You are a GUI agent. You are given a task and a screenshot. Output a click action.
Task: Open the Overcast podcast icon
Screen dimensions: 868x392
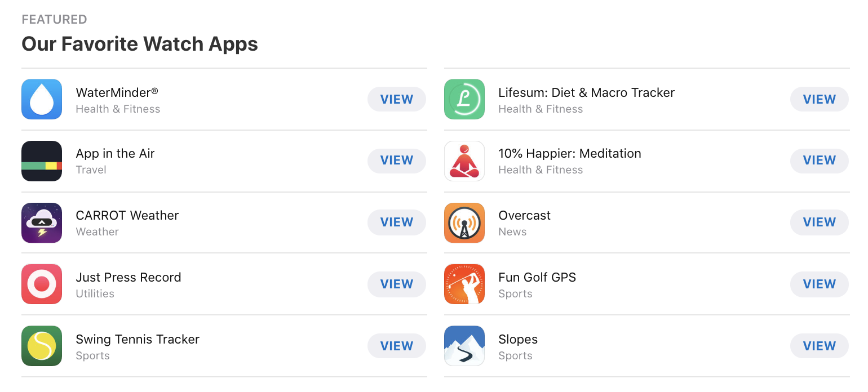[x=464, y=223]
